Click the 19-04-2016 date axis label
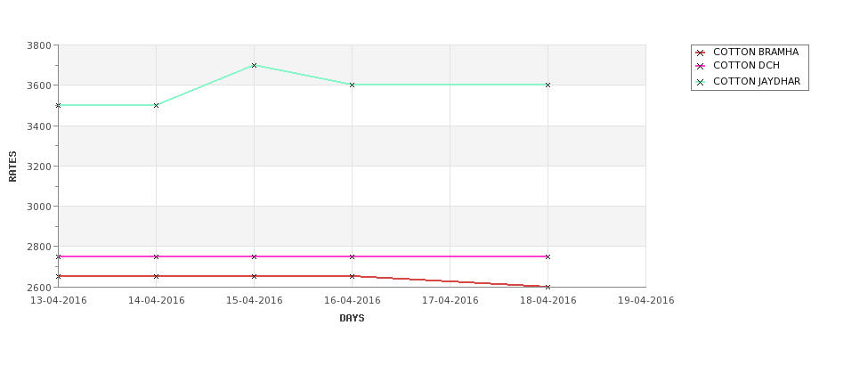868x382 pixels. tap(646, 301)
